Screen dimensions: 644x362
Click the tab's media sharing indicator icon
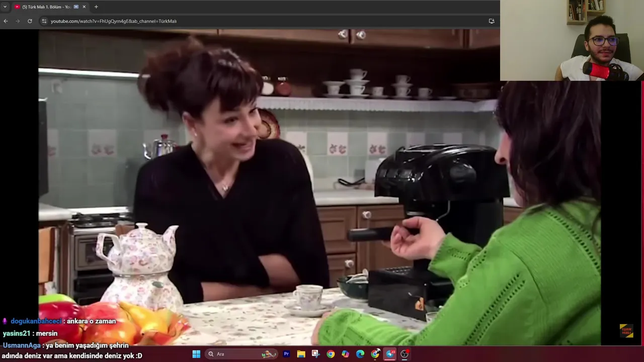[x=76, y=7]
